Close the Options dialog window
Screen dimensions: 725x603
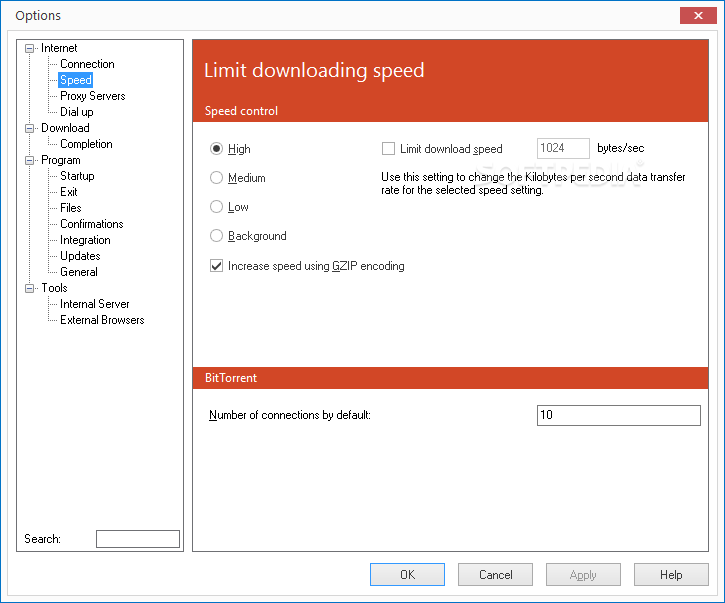pyautogui.click(x=698, y=15)
